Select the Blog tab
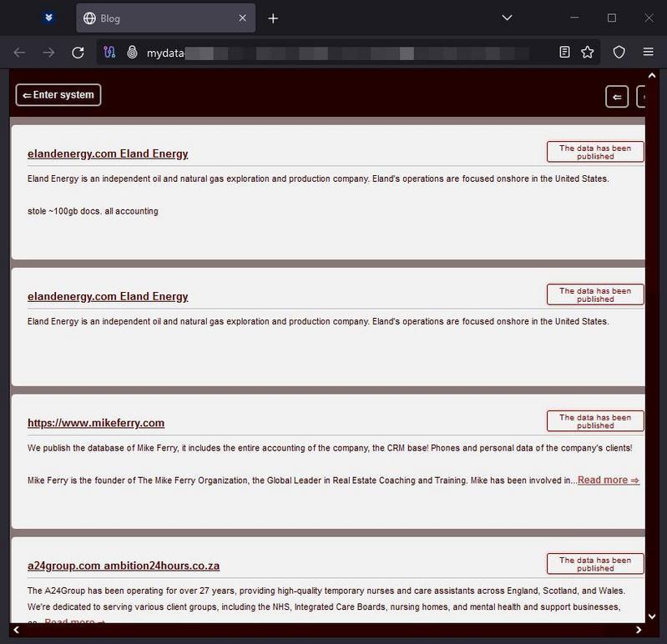The image size is (667, 644). click(166, 18)
